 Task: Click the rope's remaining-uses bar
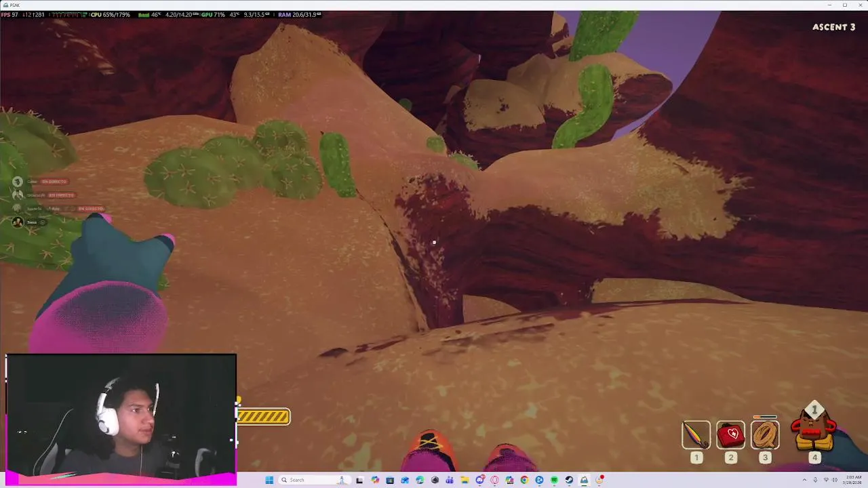(x=765, y=418)
